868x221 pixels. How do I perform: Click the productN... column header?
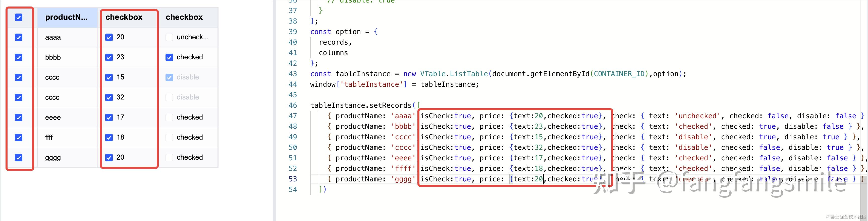[x=66, y=17]
